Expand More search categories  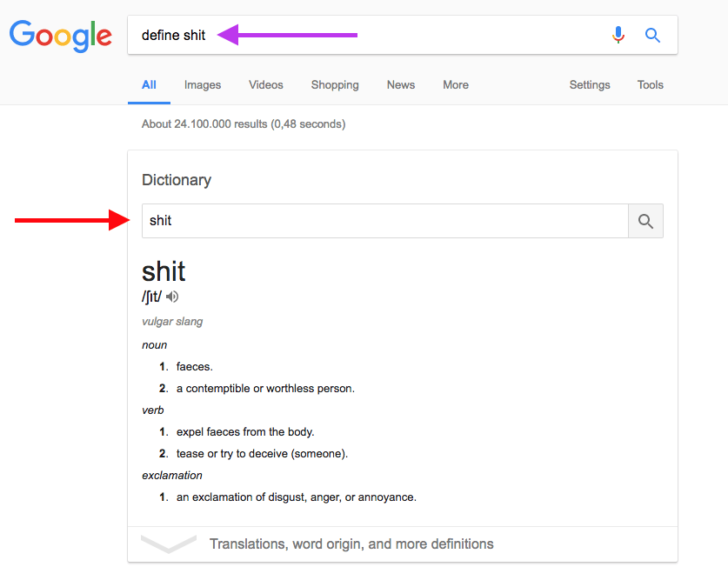click(455, 84)
